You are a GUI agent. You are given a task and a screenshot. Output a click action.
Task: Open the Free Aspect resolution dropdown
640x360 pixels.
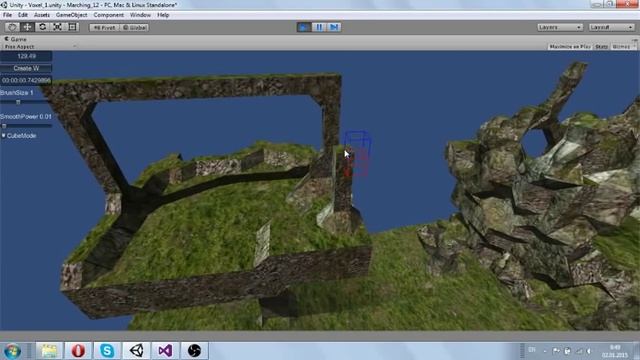[39, 47]
